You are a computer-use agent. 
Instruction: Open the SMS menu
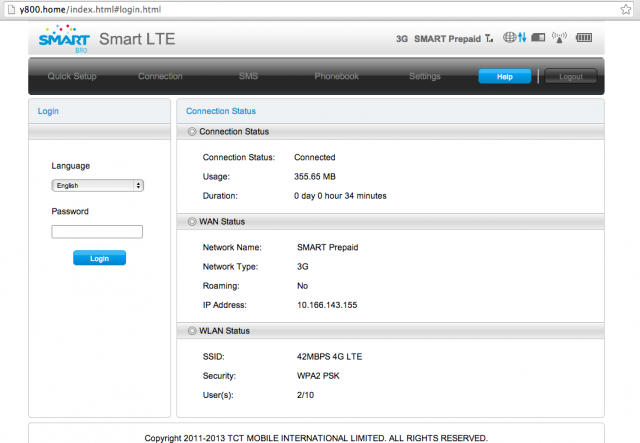pyautogui.click(x=248, y=76)
